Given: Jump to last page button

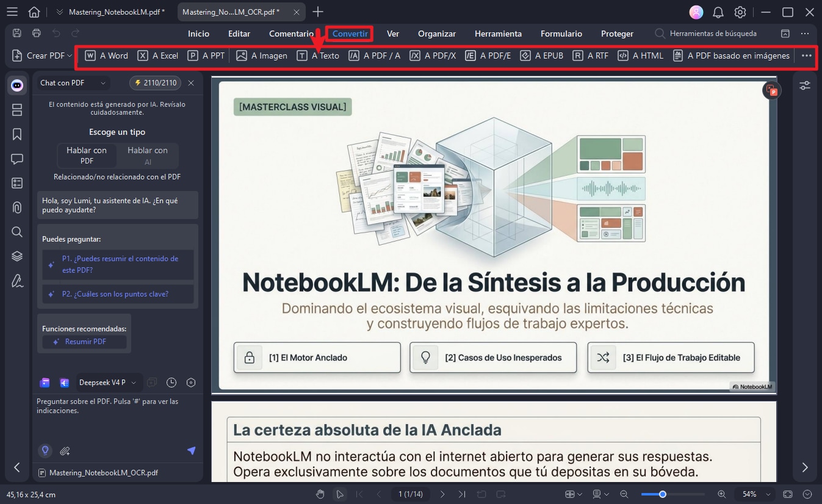Looking at the screenshot, I should pos(462,494).
